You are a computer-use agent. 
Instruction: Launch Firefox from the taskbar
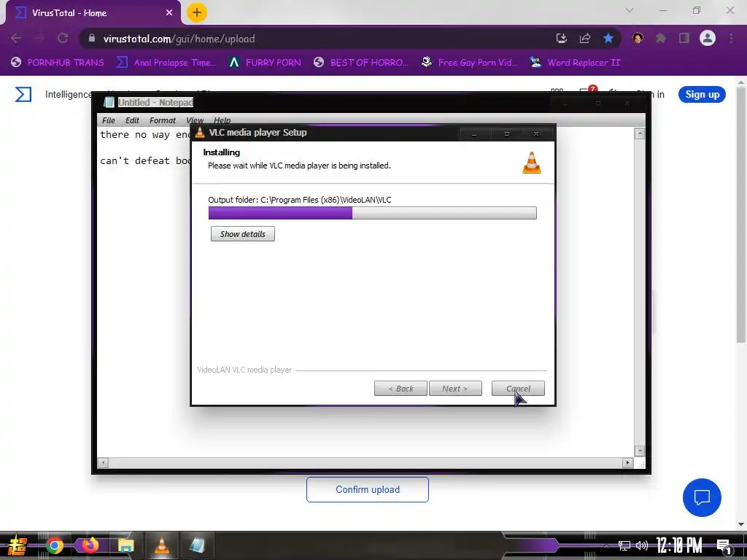[x=90, y=545]
